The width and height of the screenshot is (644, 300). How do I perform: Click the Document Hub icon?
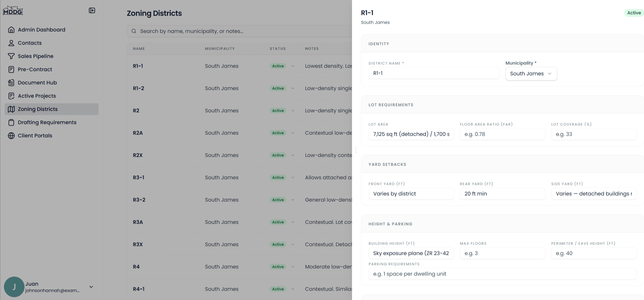[11, 83]
